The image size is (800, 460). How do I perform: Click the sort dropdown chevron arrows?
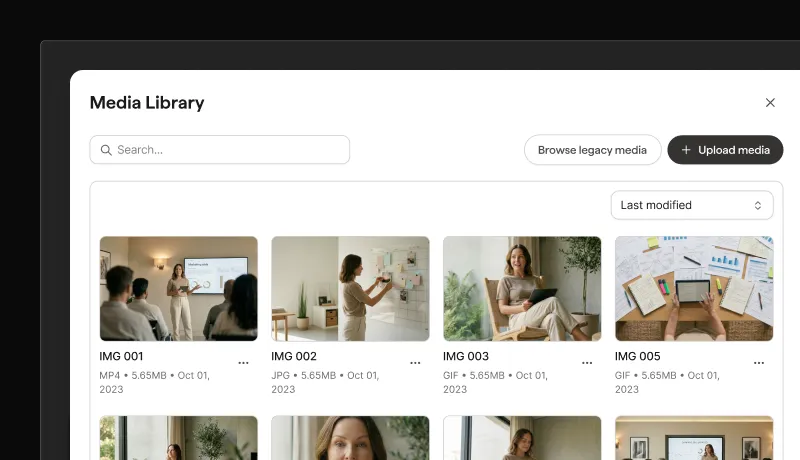pyautogui.click(x=758, y=205)
